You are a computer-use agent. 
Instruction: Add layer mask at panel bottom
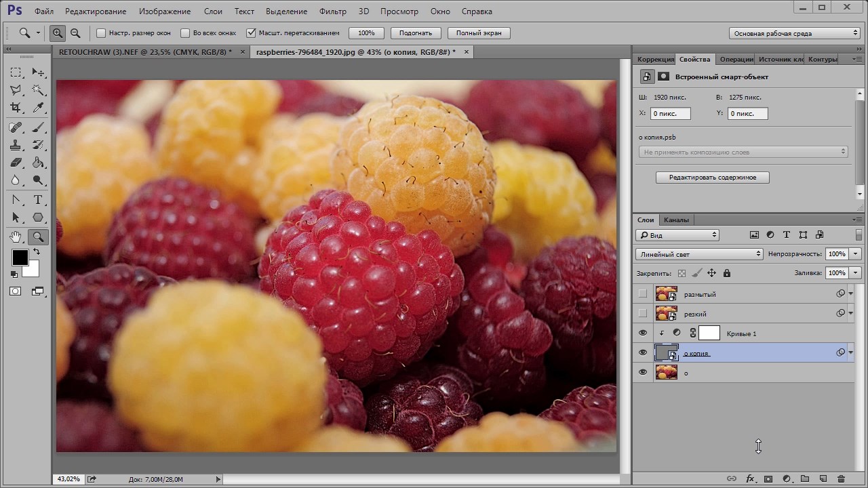tap(768, 479)
